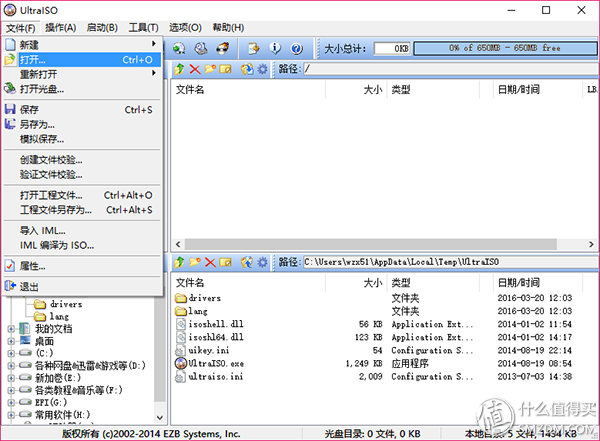
Task: Open the 工具(T) menu
Action: (143, 28)
